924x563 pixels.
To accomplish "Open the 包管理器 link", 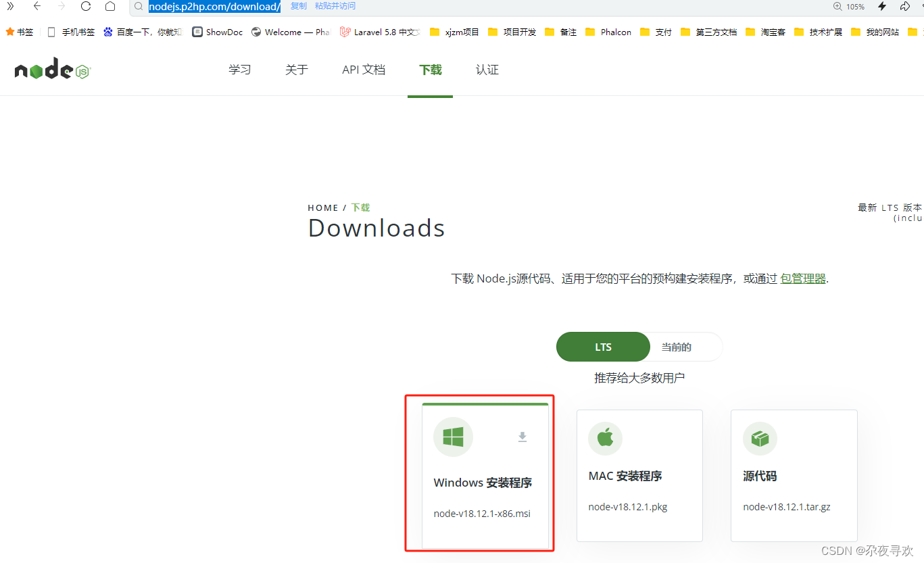I will point(803,278).
